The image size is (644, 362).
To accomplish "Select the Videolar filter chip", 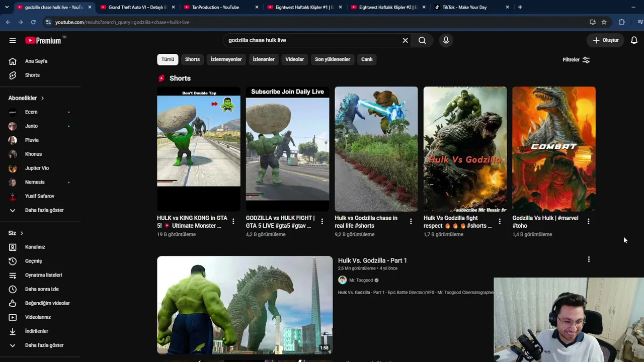I will (x=295, y=59).
